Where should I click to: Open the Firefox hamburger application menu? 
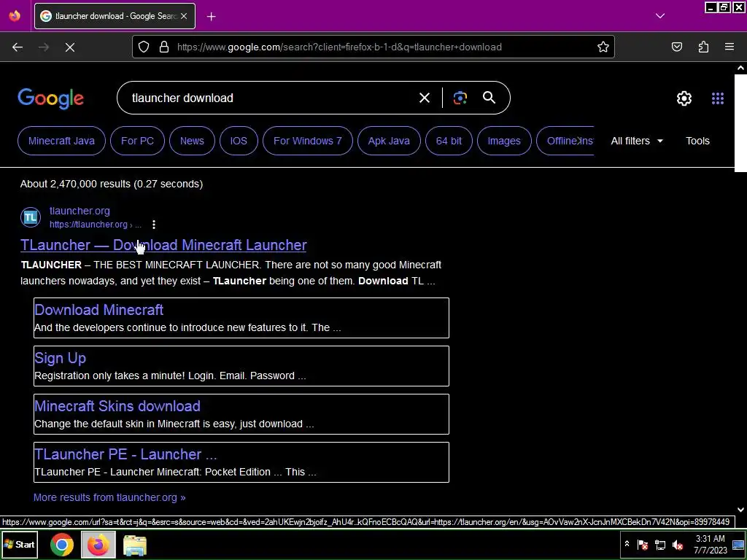point(729,47)
